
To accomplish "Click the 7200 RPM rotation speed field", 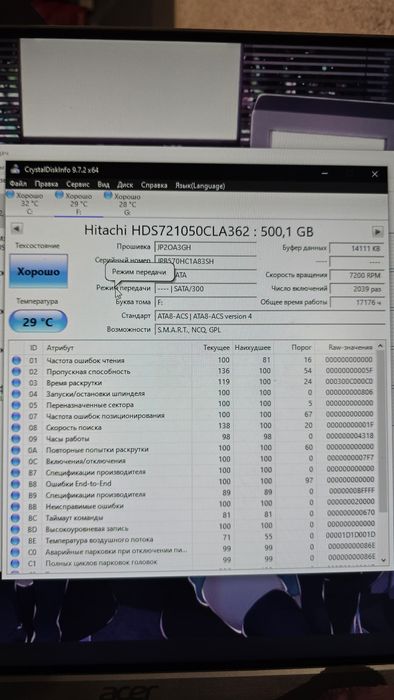I will pyautogui.click(x=357, y=275).
